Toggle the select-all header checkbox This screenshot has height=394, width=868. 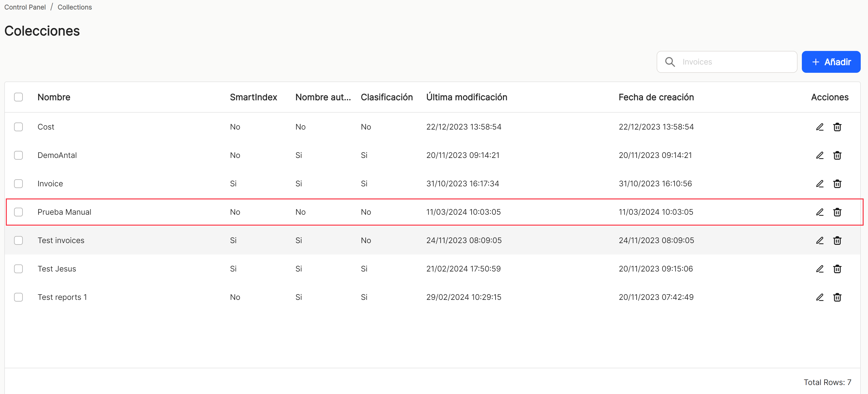pos(18,97)
